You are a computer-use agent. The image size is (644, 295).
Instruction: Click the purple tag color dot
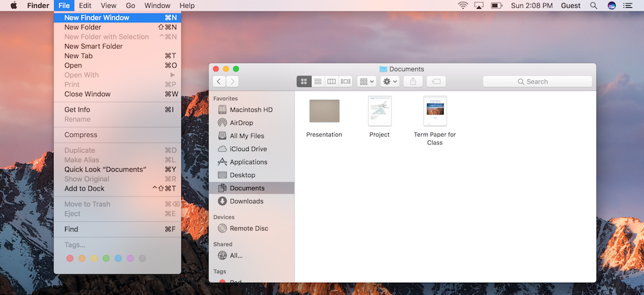click(x=130, y=258)
